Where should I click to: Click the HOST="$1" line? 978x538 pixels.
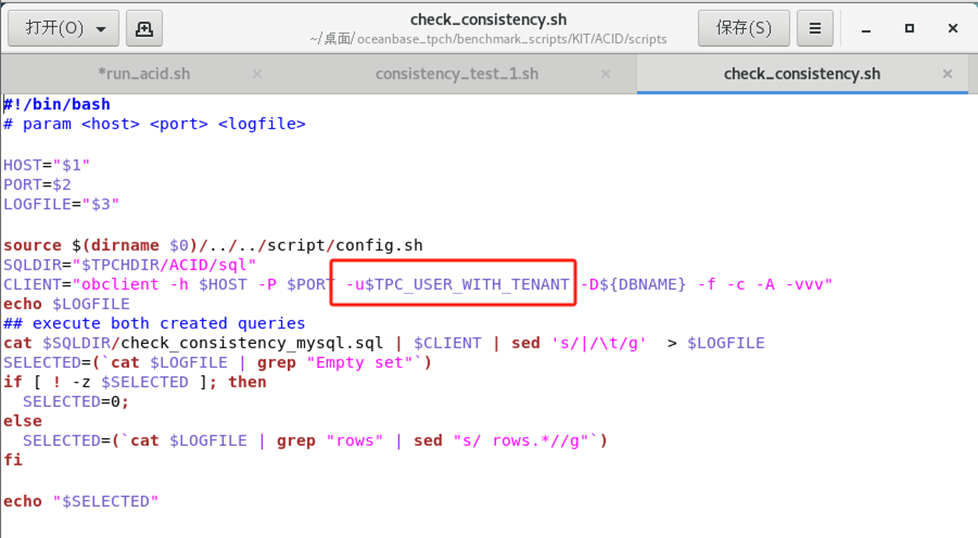[47, 165]
